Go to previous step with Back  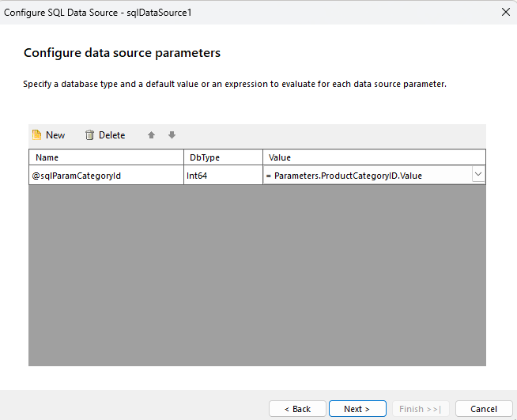tap(297, 409)
